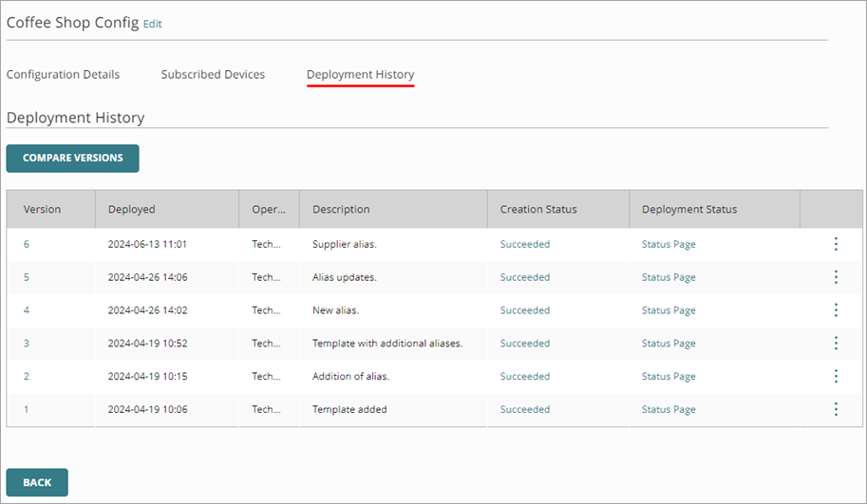Viewport: 867px width, 504px height.
Task: Click the Edit link beside Coffee Shop Config
Action: click(152, 25)
